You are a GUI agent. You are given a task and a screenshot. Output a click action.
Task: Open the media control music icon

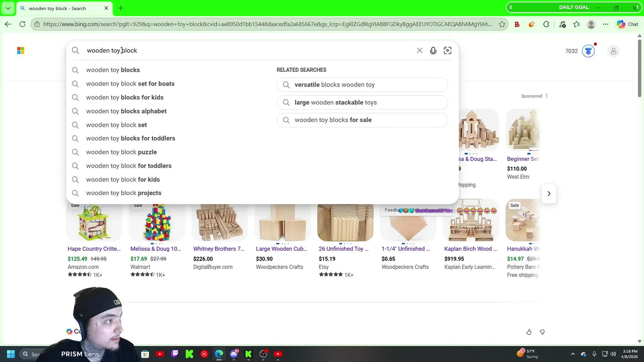coord(562,24)
